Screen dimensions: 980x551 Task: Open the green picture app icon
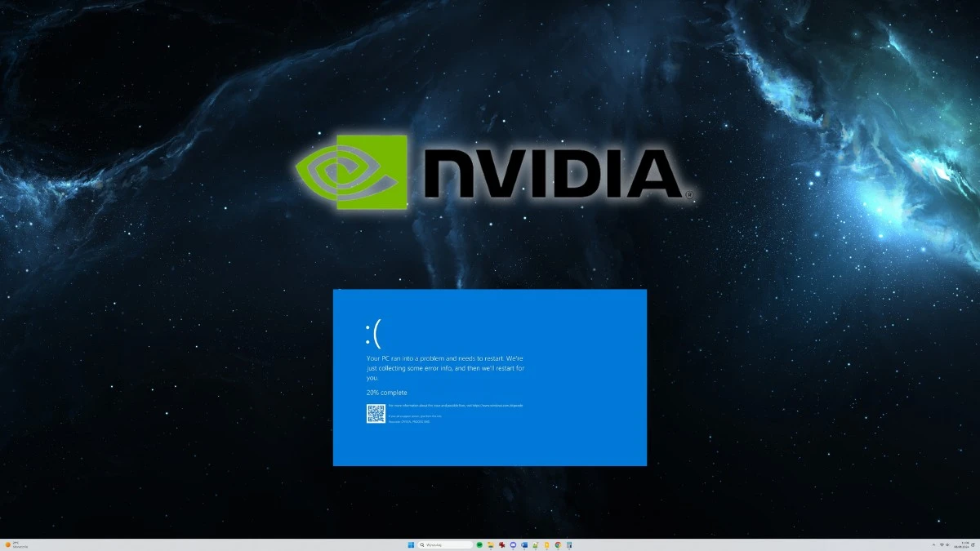536,544
